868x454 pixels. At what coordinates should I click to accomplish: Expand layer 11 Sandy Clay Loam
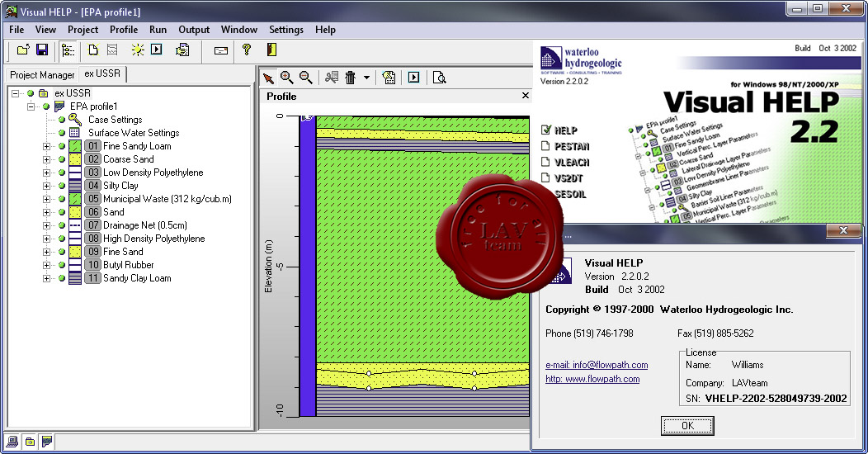pyautogui.click(x=46, y=278)
